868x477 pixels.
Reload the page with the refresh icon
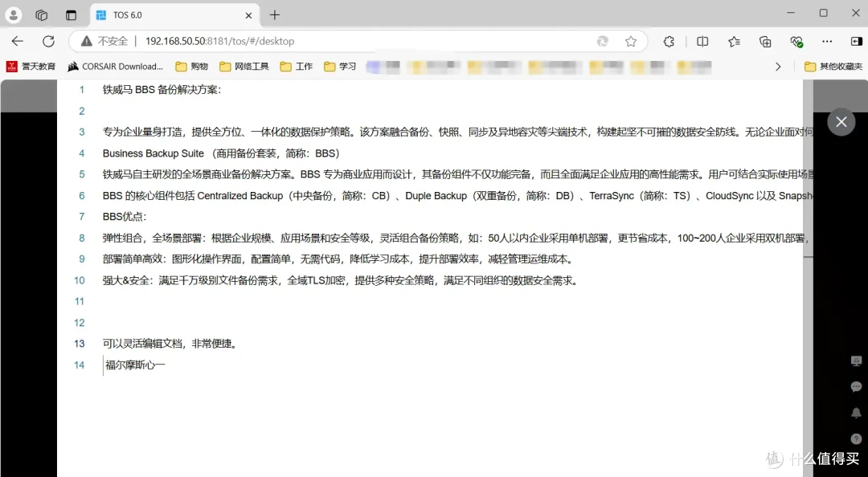point(49,41)
